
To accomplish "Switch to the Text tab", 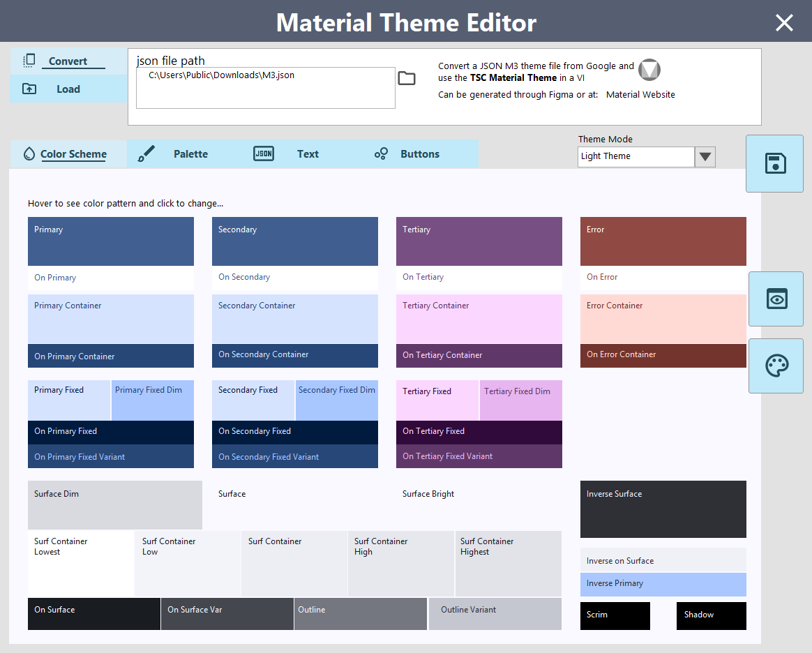I will click(308, 154).
